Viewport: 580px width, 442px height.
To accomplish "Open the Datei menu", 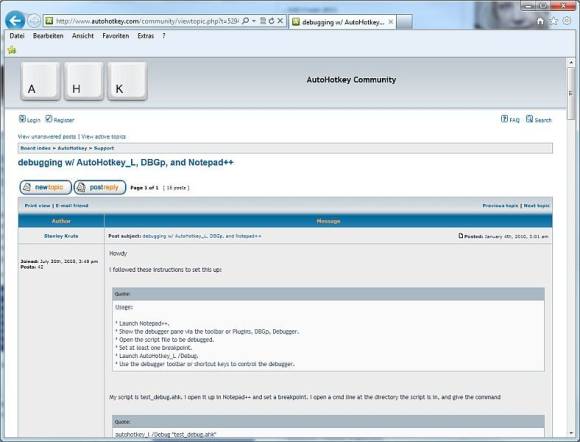I will pyautogui.click(x=17, y=36).
